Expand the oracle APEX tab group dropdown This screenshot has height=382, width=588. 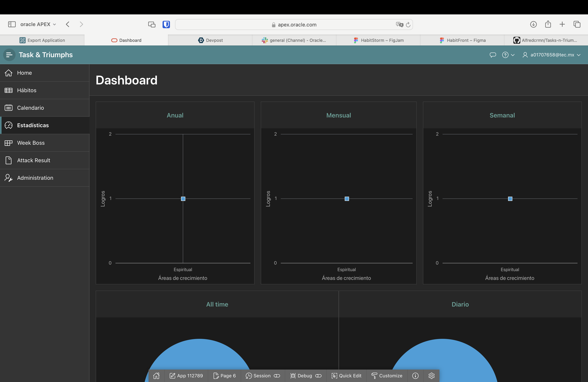(x=38, y=24)
